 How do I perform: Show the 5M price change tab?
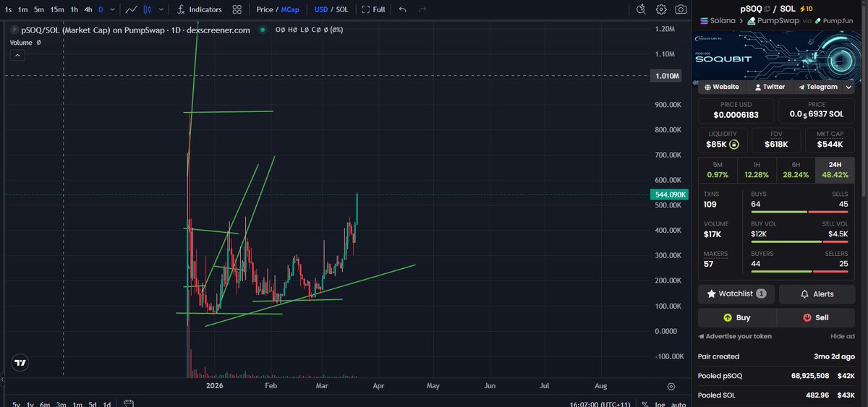tap(717, 170)
